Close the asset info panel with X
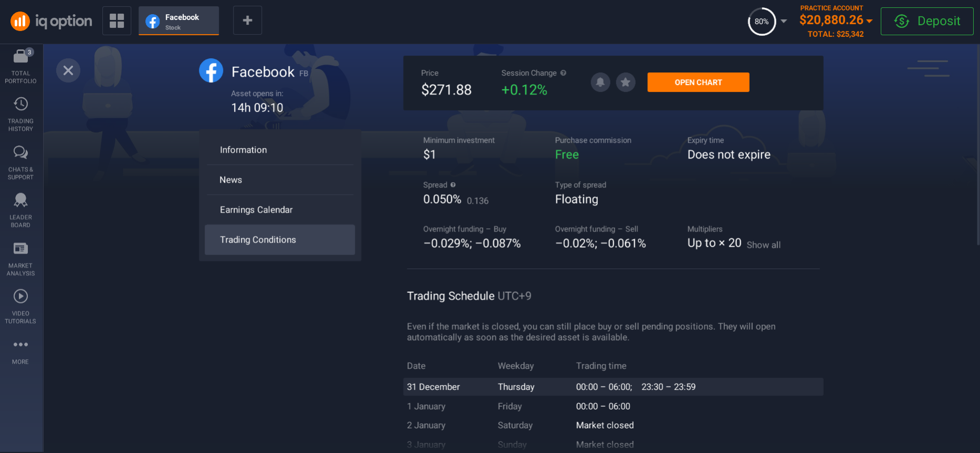The height and width of the screenshot is (453, 980). click(68, 70)
